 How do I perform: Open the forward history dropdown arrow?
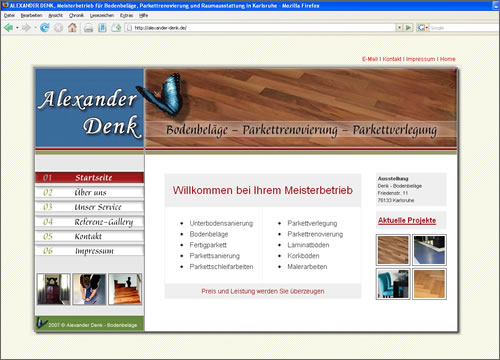[x=35, y=28]
